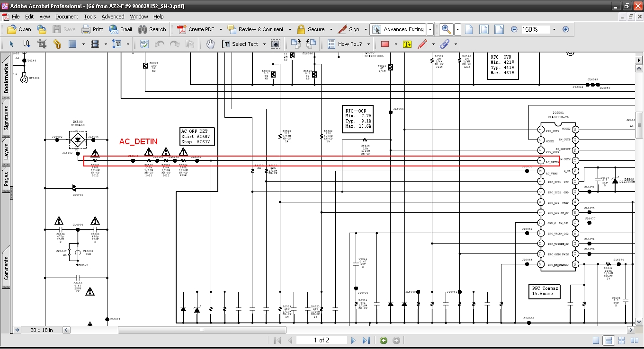644x349 pixels.
Task: Pick the yellow Text Box tool
Action: coord(407,44)
